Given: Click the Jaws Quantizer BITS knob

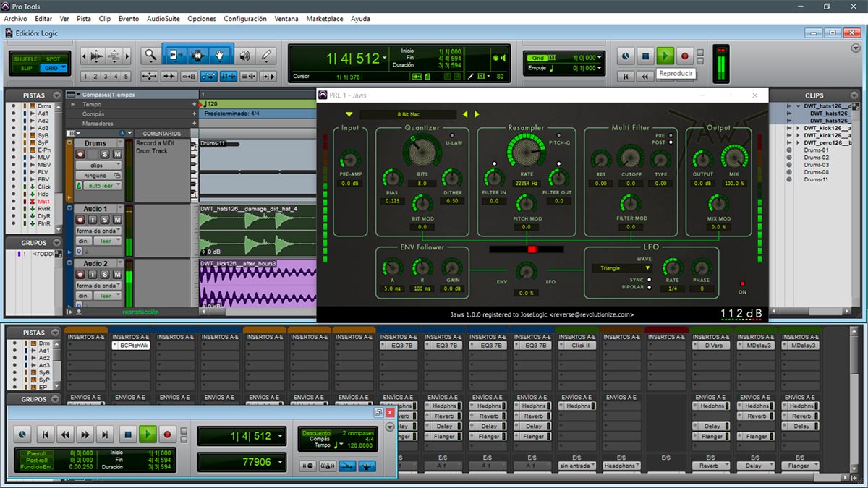Looking at the screenshot, I should click(x=422, y=150).
